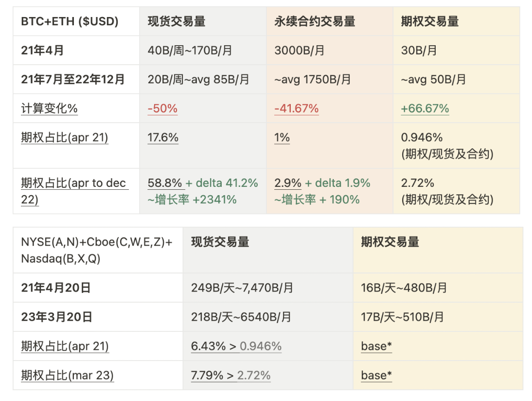
Task: Click the 7.79% > 2.72% comparison
Action: [231, 375]
